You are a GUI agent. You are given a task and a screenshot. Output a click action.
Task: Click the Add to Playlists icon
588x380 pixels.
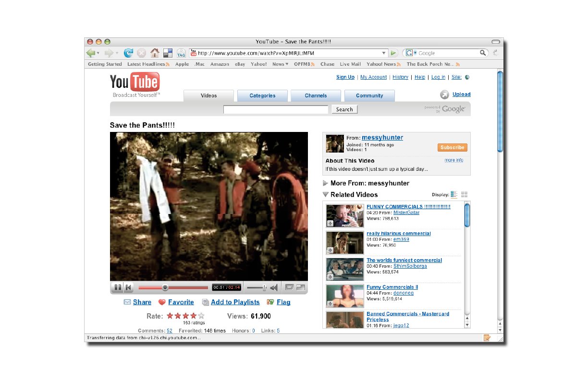tap(206, 302)
